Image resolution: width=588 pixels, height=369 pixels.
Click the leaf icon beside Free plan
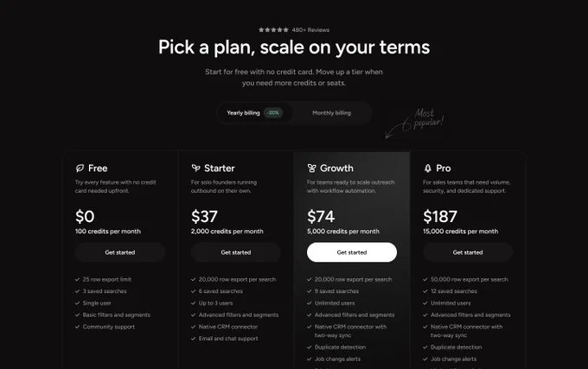click(80, 169)
